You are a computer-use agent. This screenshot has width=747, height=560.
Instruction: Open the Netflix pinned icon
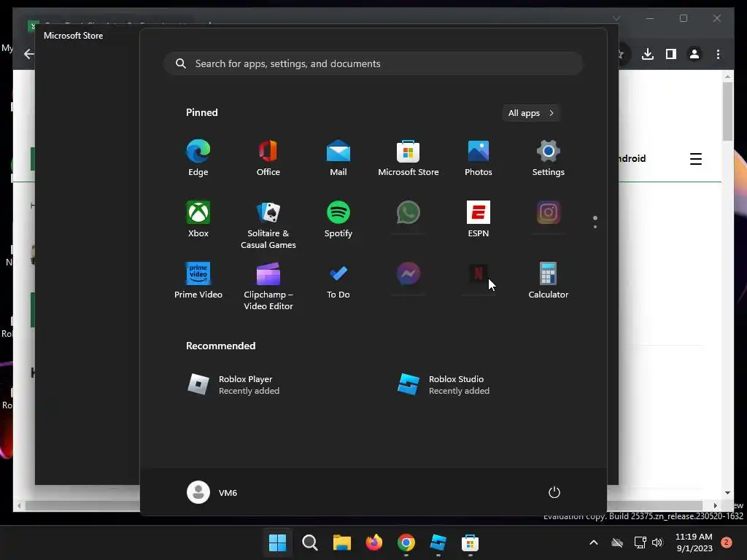point(479,274)
